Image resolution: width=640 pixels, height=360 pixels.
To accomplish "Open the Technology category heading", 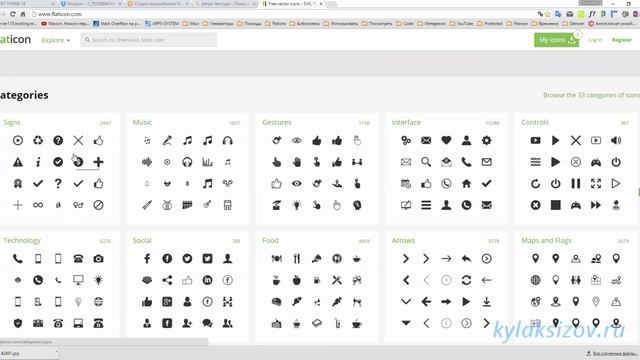I will (22, 241).
